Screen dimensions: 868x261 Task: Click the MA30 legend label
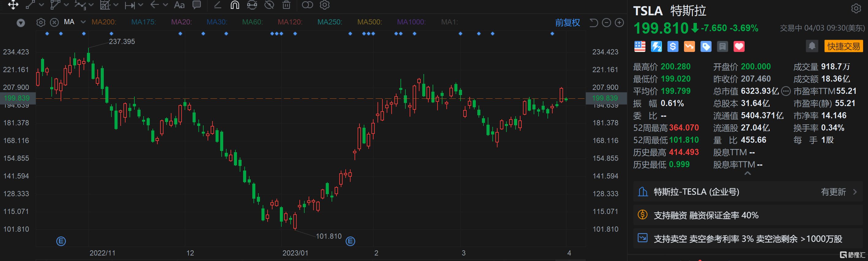point(217,22)
